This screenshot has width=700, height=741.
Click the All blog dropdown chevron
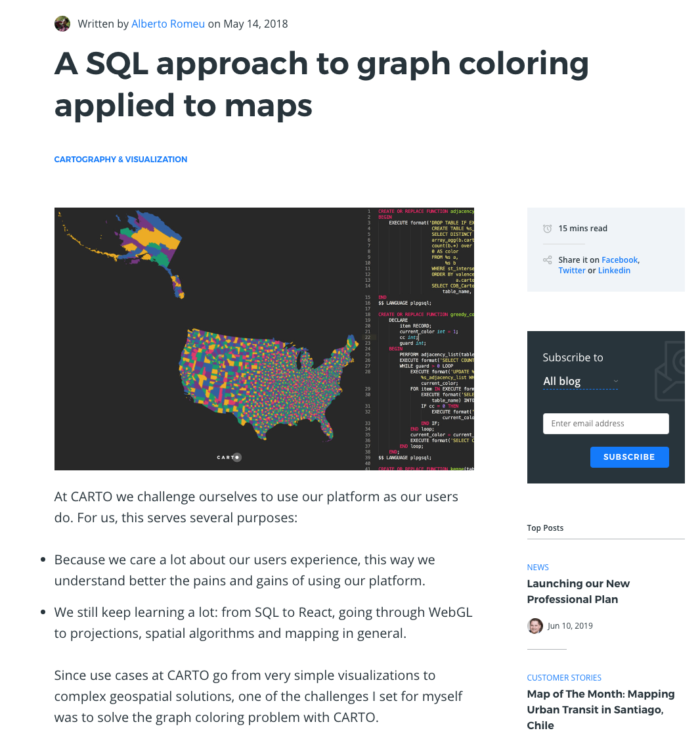pos(615,381)
